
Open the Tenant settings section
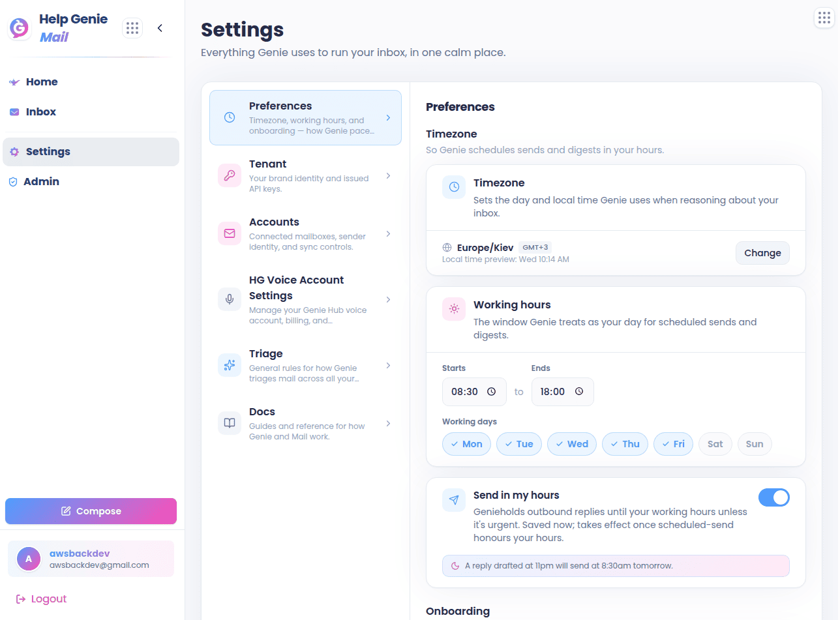(x=305, y=176)
